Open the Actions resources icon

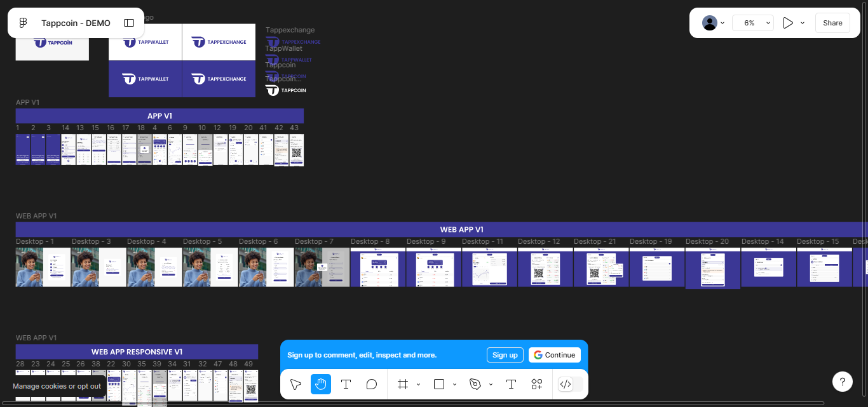(x=537, y=384)
